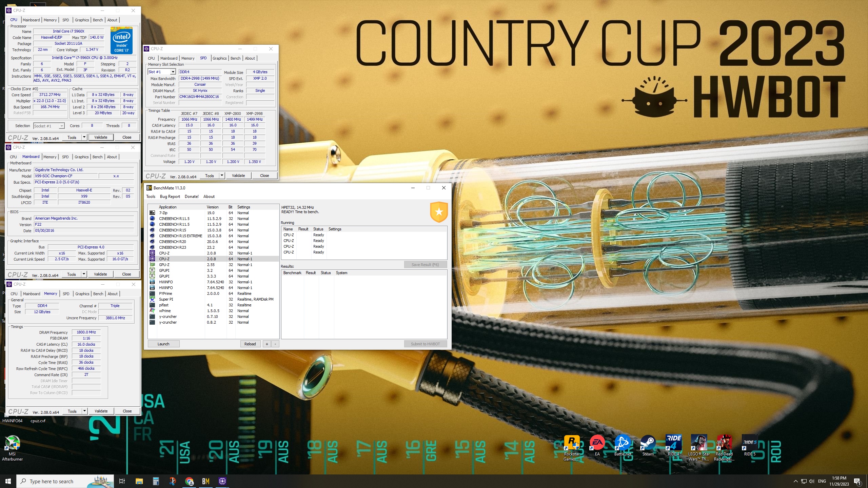
Task: Click minus button beside Reload
Action: pos(275,344)
